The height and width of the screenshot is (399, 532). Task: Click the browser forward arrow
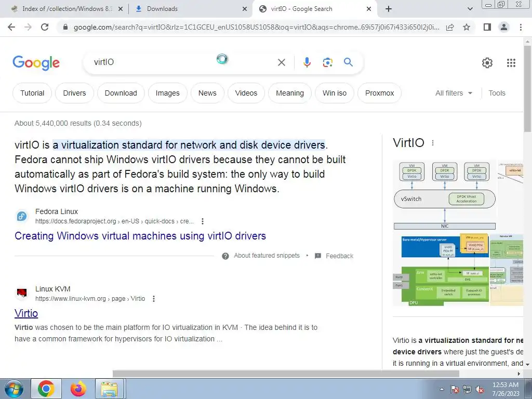click(28, 27)
